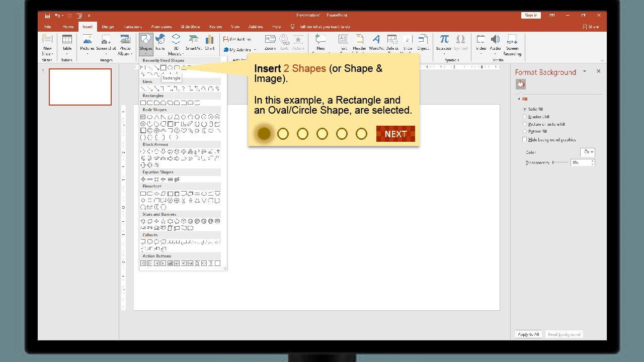Click the Apply to All button
644x362 pixels.
[x=528, y=334]
